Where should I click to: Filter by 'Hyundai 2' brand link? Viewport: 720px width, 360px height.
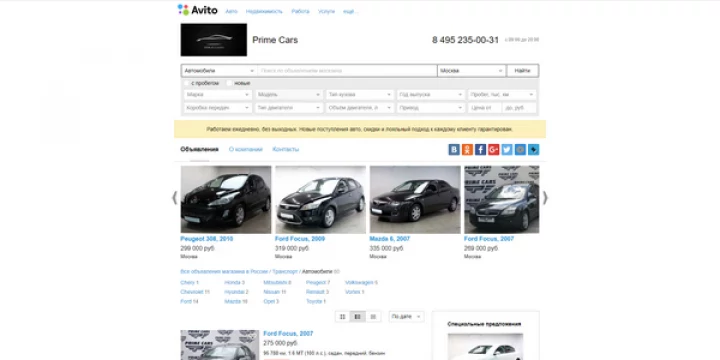click(236, 292)
